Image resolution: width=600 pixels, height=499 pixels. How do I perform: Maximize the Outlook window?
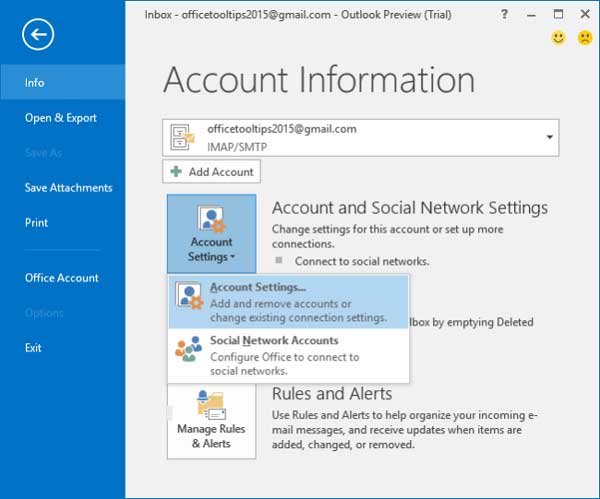tap(558, 15)
